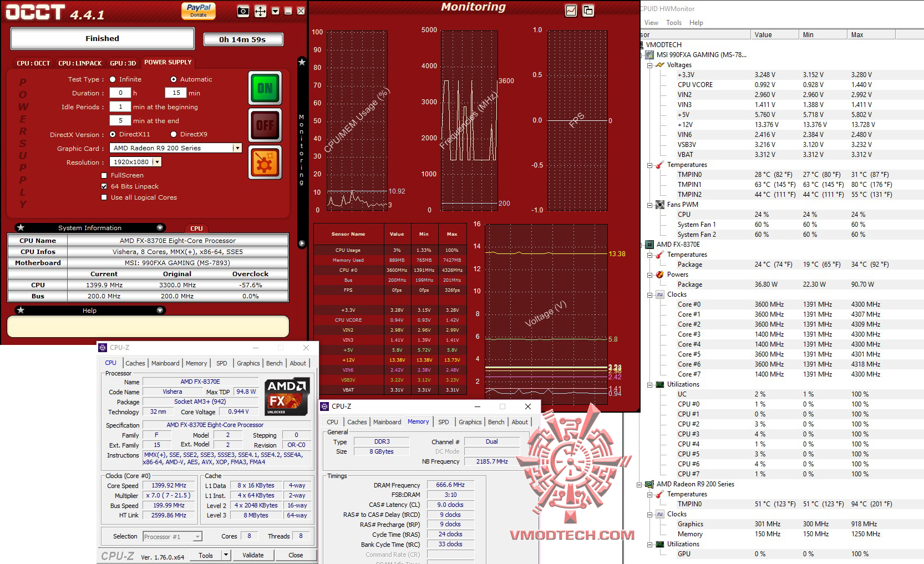Click the OCCT screenshot camera icon

click(243, 11)
